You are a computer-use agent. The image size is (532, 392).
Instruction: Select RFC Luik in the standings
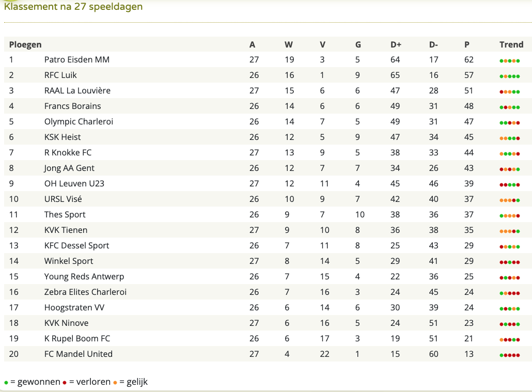click(x=60, y=75)
